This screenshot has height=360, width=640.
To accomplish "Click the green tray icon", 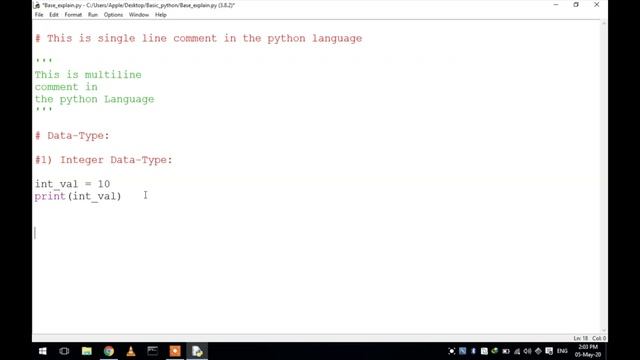I will click(x=495, y=351).
